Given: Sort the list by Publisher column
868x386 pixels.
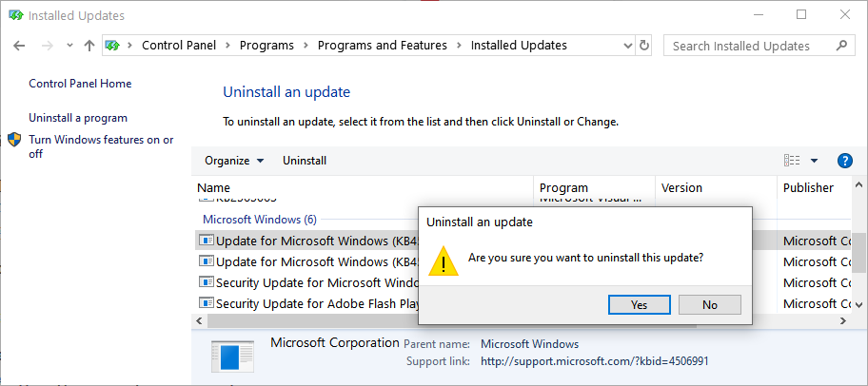Looking at the screenshot, I should point(808,187).
